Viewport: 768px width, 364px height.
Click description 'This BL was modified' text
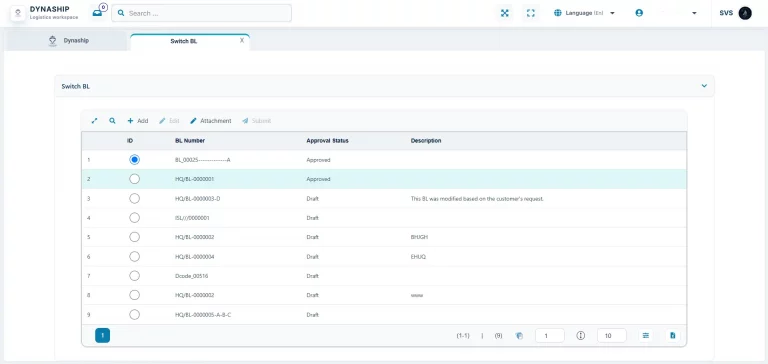point(478,199)
